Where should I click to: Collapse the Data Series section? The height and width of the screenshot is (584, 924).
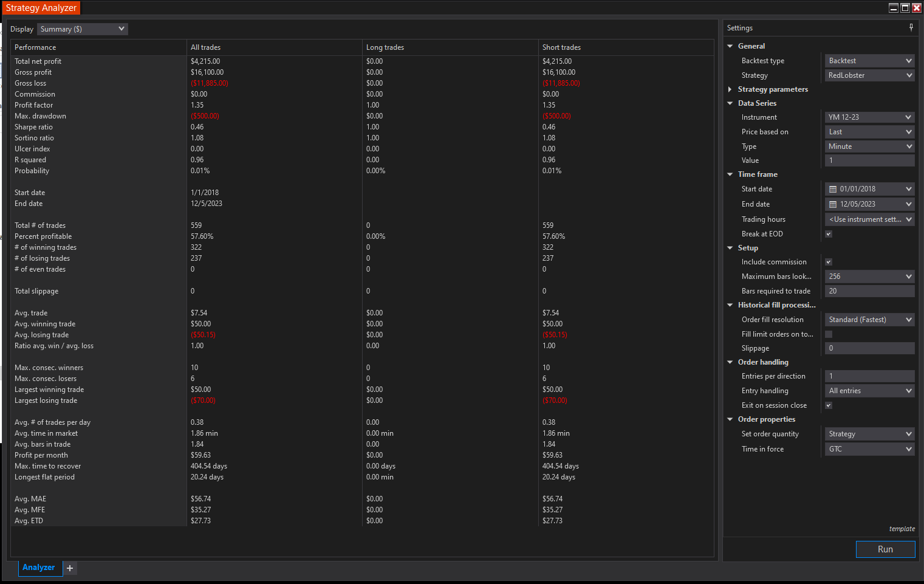pyautogui.click(x=730, y=103)
